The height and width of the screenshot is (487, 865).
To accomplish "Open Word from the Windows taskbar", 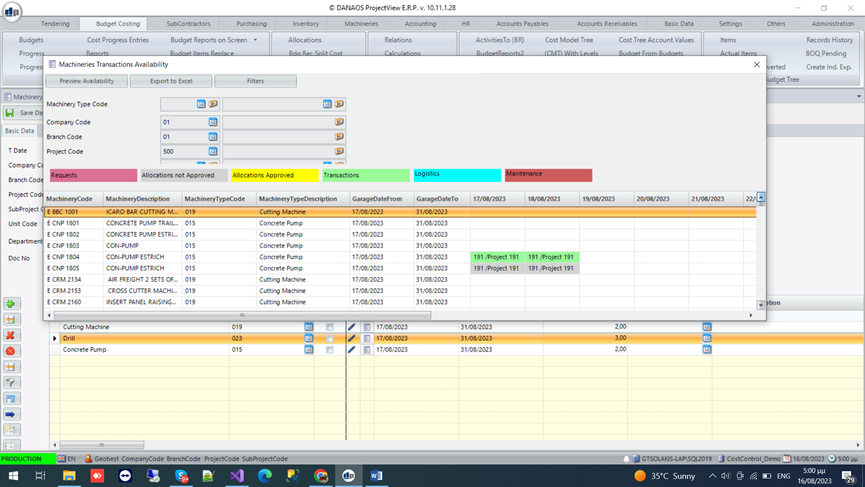I will tap(376, 475).
